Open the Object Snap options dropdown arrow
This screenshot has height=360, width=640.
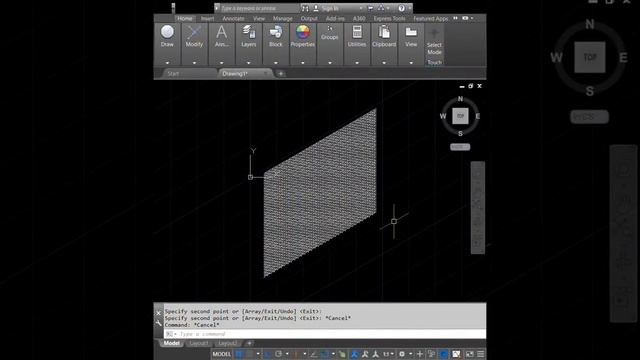tap(333, 354)
